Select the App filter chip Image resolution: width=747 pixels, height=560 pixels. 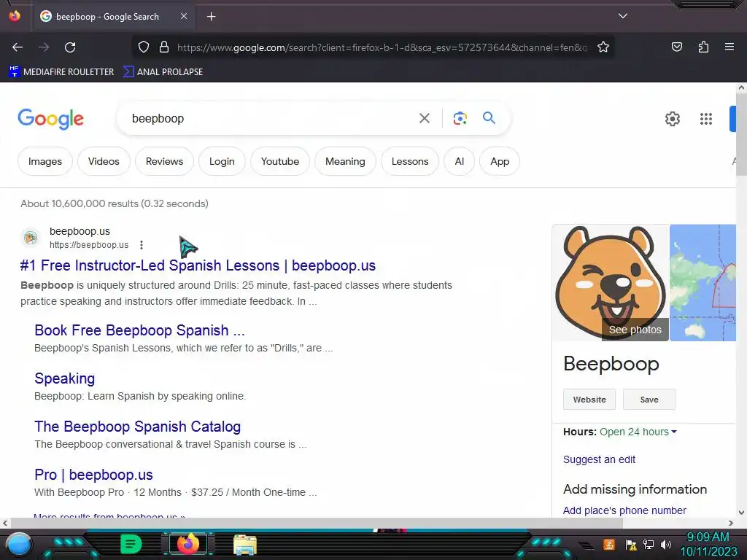tap(500, 161)
